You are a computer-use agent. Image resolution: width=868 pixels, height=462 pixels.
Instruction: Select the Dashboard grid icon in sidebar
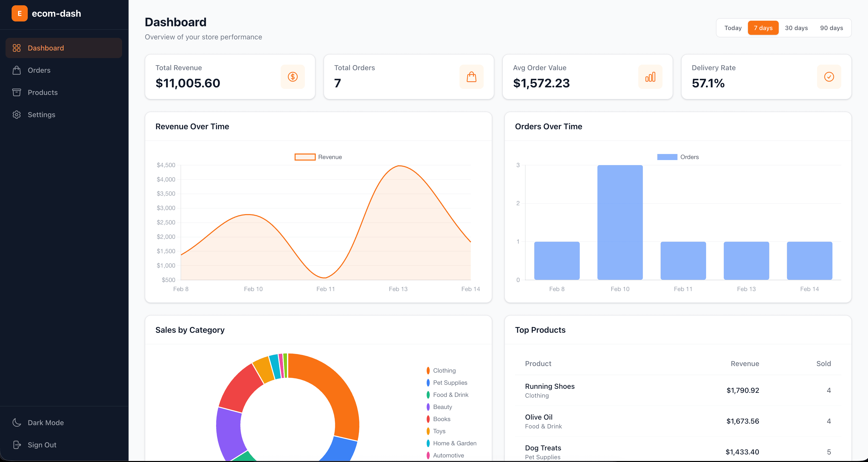click(17, 48)
